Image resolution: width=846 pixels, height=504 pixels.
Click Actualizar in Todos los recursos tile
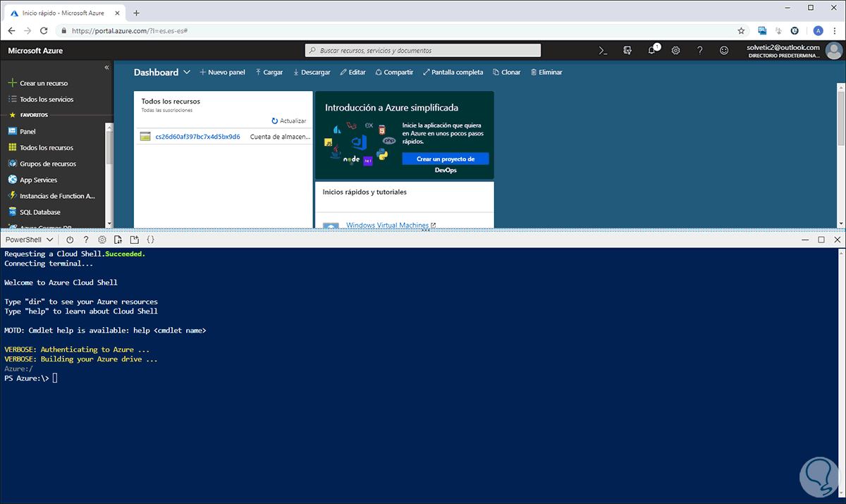(289, 121)
